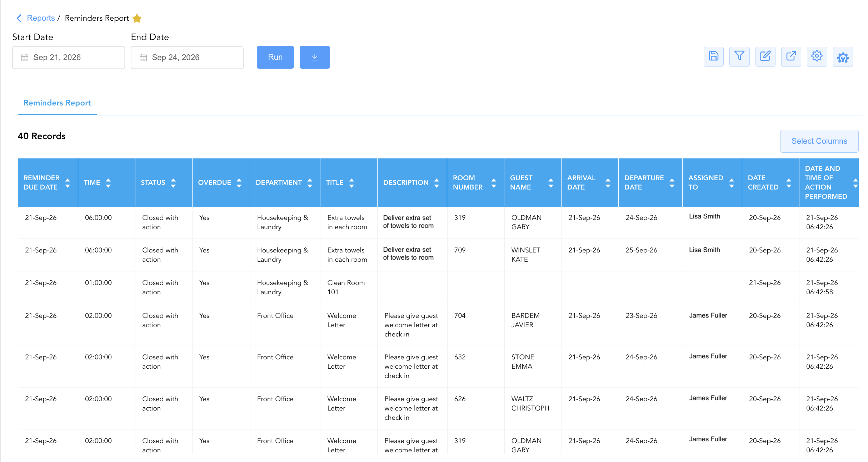Click departure date 25-Sep-26 cell
Viewport: 868px width, 462px height.
click(x=641, y=250)
